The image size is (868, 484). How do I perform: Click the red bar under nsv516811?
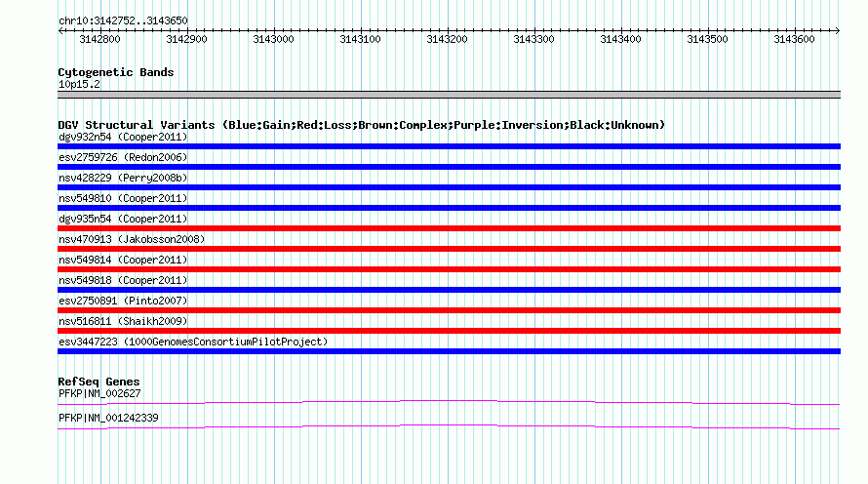pos(449,331)
